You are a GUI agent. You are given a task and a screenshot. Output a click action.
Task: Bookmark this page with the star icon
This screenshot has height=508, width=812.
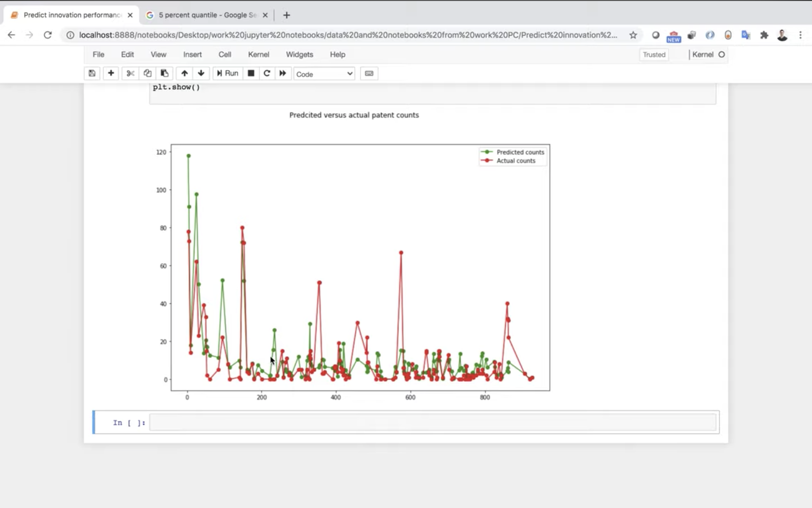[x=633, y=35]
